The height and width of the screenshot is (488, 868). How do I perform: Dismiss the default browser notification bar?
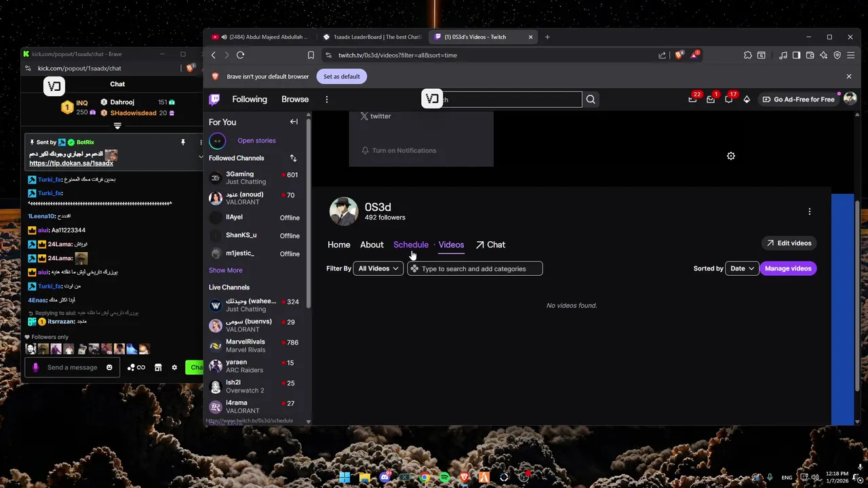[848, 77]
